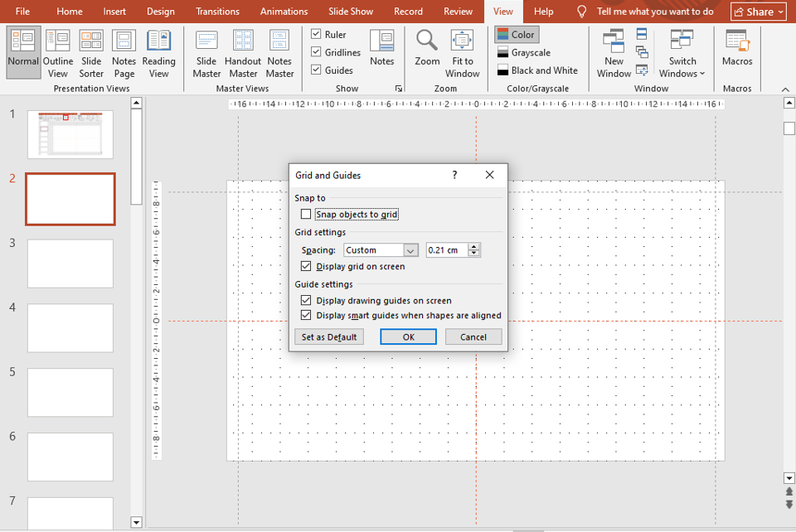Uncheck Display grid on screen
The height and width of the screenshot is (532, 796).
coord(306,266)
